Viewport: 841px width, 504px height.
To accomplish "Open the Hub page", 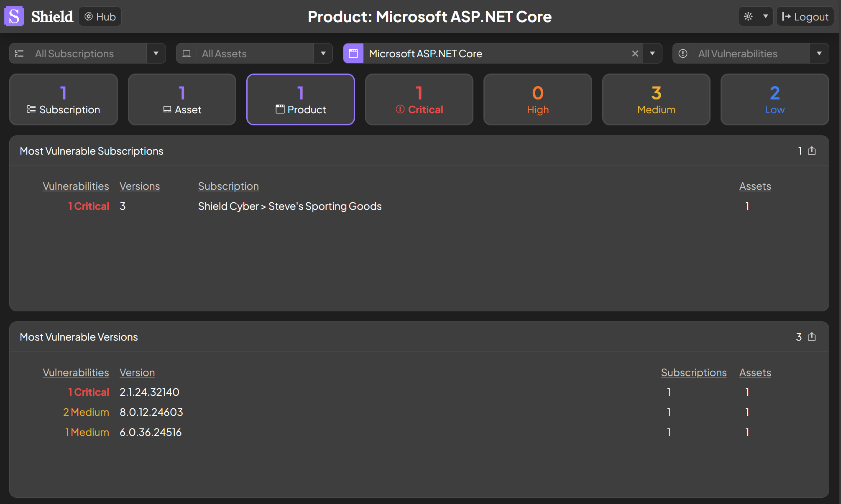I will coord(100,17).
